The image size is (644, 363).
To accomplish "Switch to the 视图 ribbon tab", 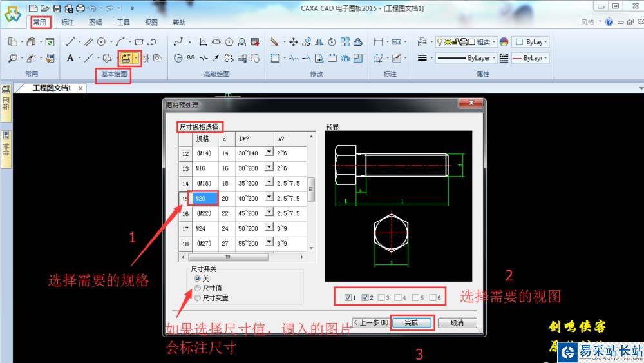I will pyautogui.click(x=151, y=22).
